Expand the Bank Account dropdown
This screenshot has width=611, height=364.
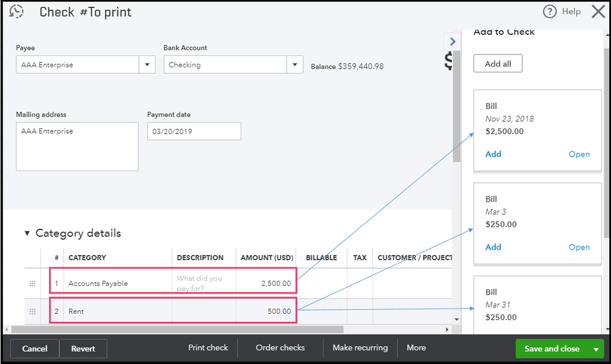coord(295,65)
